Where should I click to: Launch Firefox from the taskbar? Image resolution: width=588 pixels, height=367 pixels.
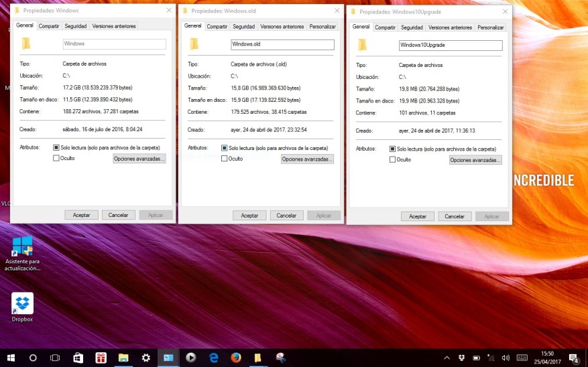point(235,358)
